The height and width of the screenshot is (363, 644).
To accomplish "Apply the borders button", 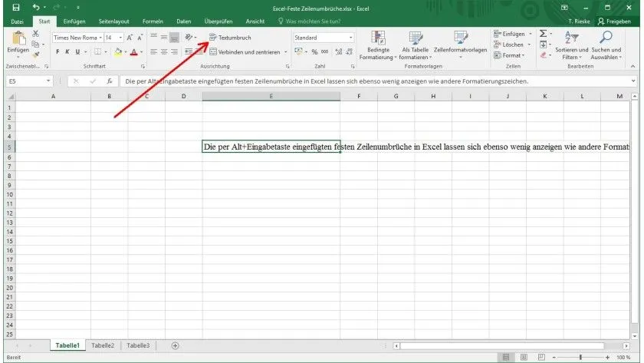I will click(98, 51).
